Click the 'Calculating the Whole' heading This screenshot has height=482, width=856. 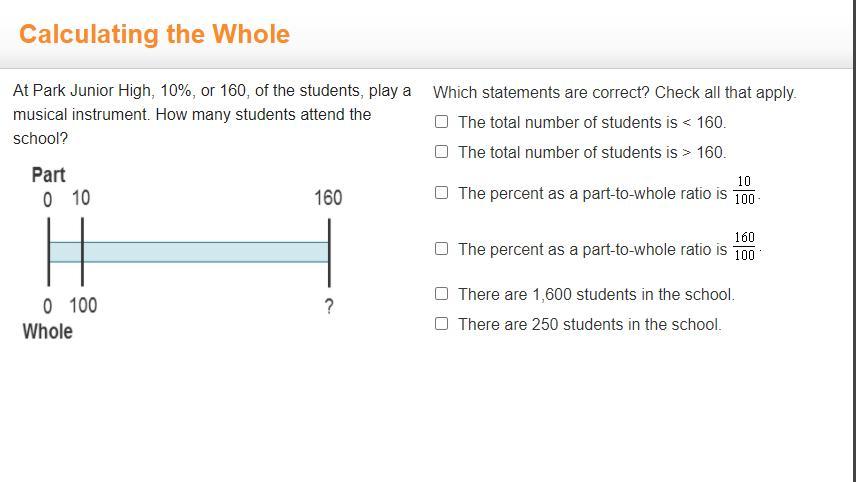tap(154, 34)
